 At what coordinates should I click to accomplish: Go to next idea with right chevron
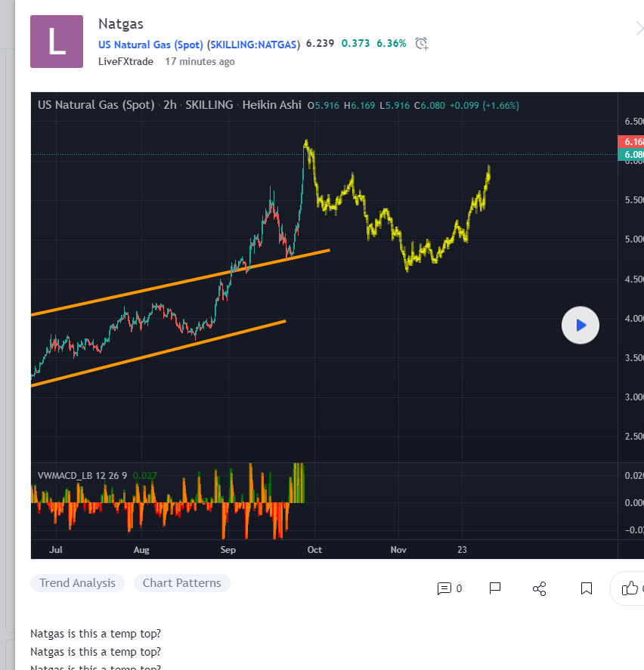(639, 29)
